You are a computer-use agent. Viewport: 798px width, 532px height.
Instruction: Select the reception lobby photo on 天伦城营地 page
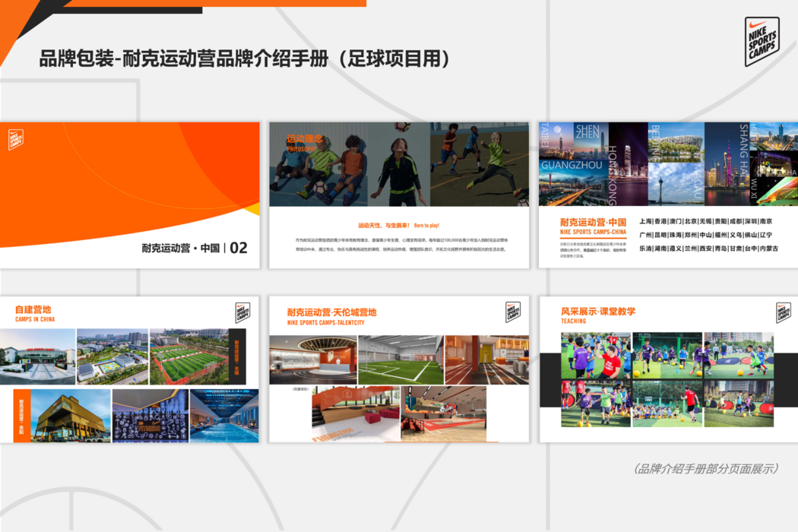[313, 359]
